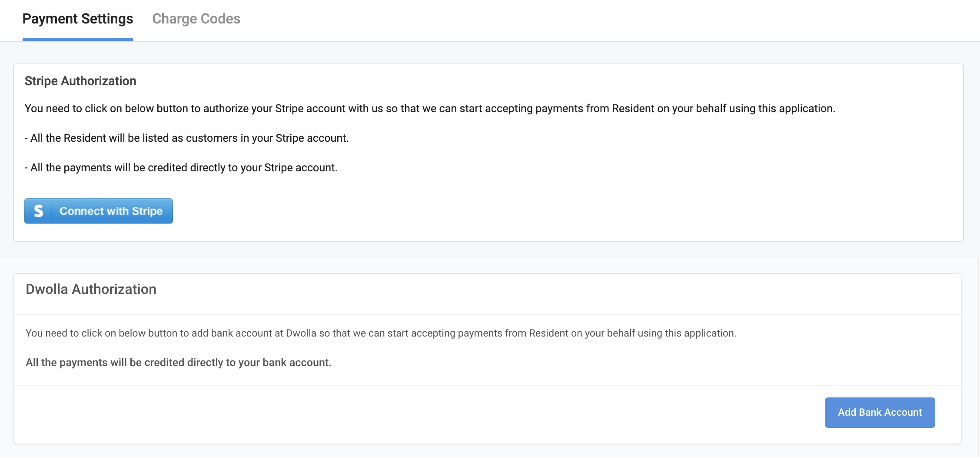Click empty tab bar space right of Charge Codes
Image resolution: width=980 pixels, height=457 pixels.
tap(565, 20)
